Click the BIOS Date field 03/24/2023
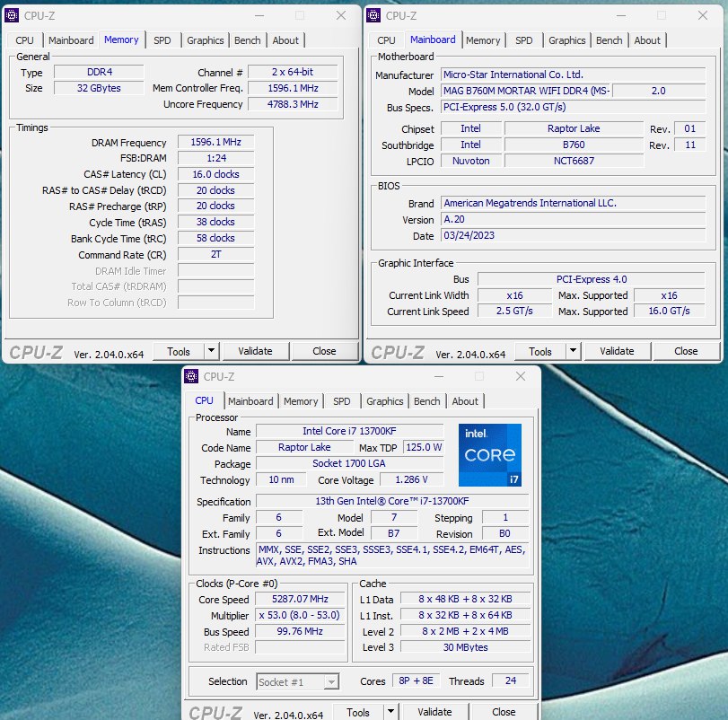This screenshot has width=728, height=720. [573, 235]
